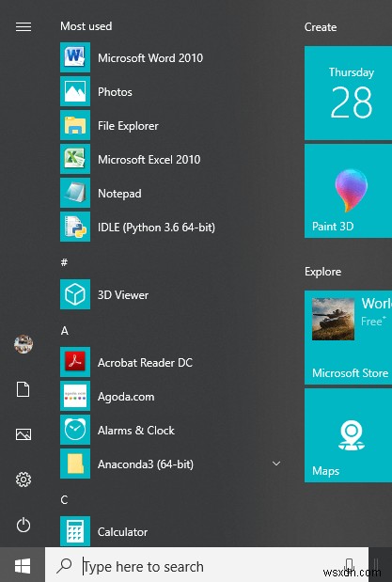Click the Anaconda3 folder icon
The image size is (392, 582).
pyautogui.click(x=75, y=464)
